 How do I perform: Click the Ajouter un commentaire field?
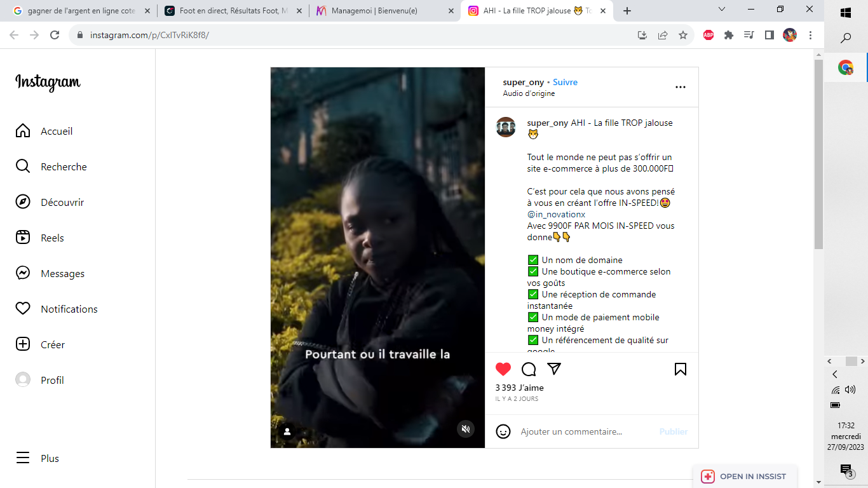[585, 431]
